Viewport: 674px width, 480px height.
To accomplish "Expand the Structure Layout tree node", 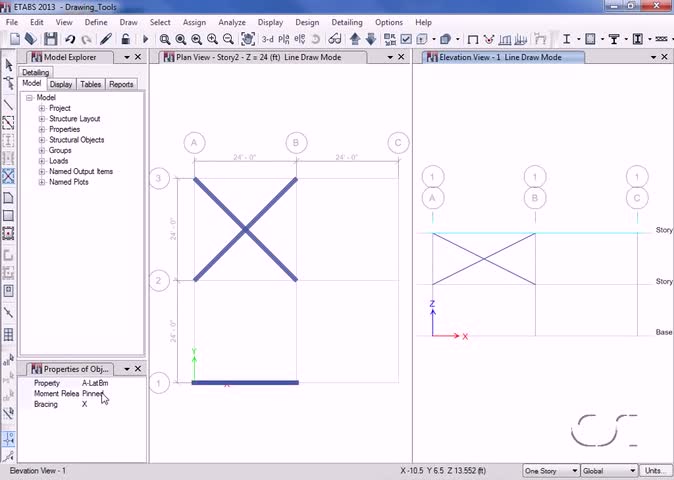I will tap(42, 119).
